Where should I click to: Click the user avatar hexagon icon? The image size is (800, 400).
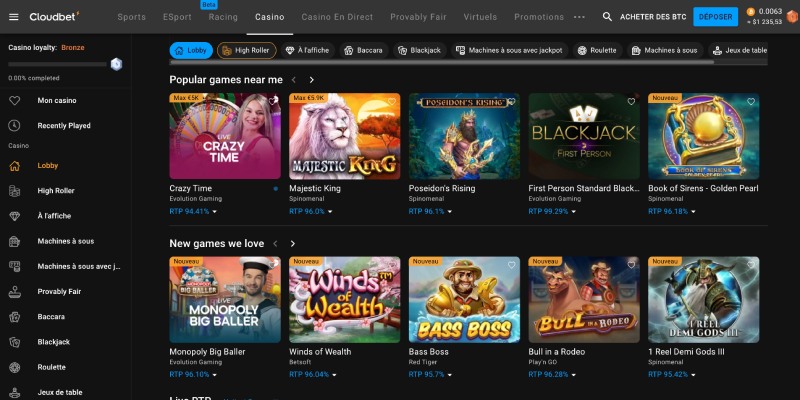pyautogui.click(x=792, y=17)
